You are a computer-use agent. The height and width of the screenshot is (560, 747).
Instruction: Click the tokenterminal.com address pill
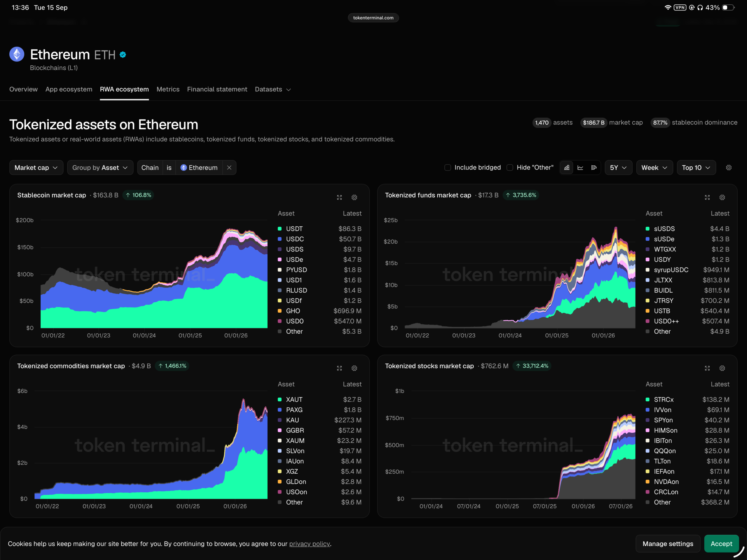(x=373, y=18)
